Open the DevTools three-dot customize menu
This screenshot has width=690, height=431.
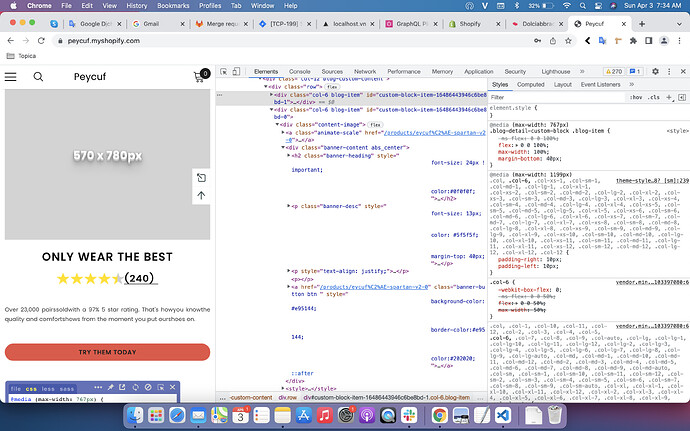pyautogui.click(x=669, y=71)
